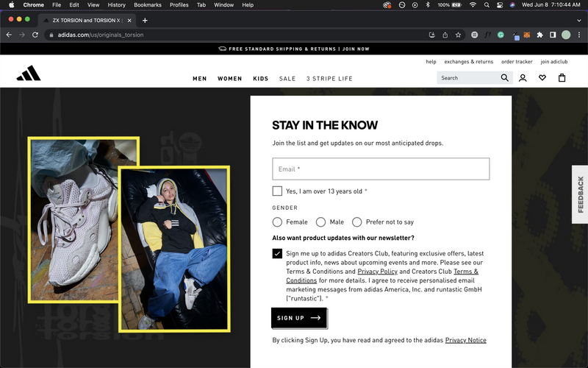Open the Apple menu
This screenshot has height=368, width=588.
click(11, 5)
